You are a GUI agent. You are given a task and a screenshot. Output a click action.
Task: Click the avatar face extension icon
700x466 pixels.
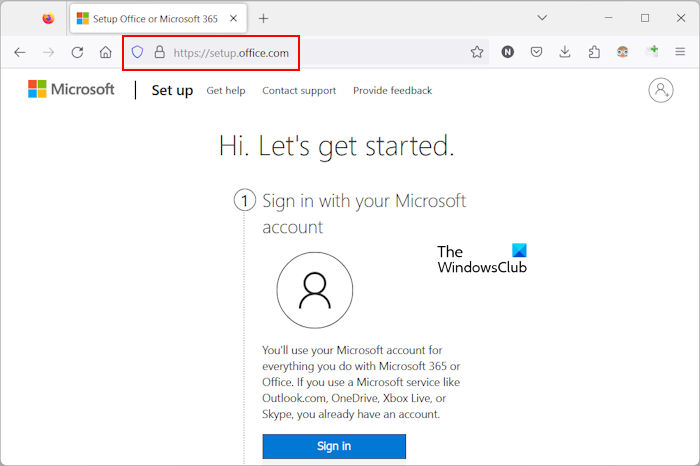pos(622,52)
